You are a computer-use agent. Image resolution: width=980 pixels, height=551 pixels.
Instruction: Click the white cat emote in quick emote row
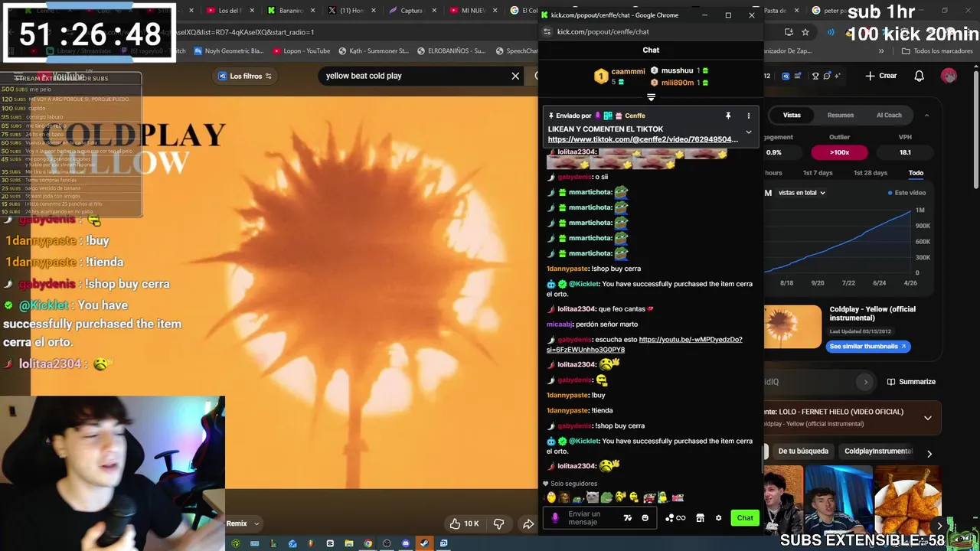click(x=592, y=497)
